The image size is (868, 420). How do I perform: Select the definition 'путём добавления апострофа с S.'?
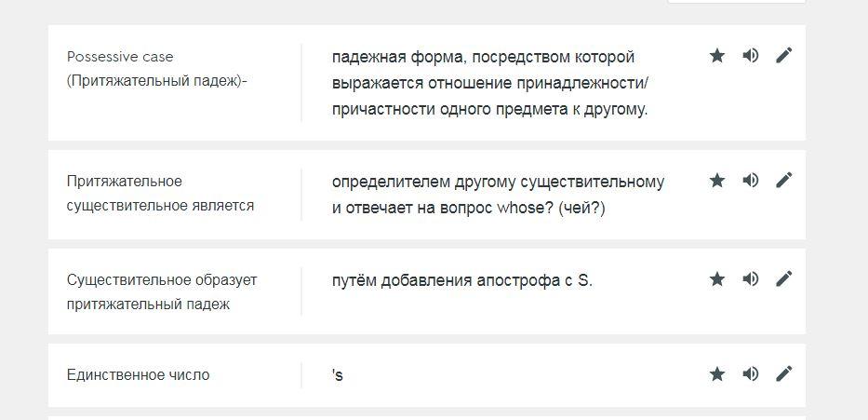[x=462, y=281]
